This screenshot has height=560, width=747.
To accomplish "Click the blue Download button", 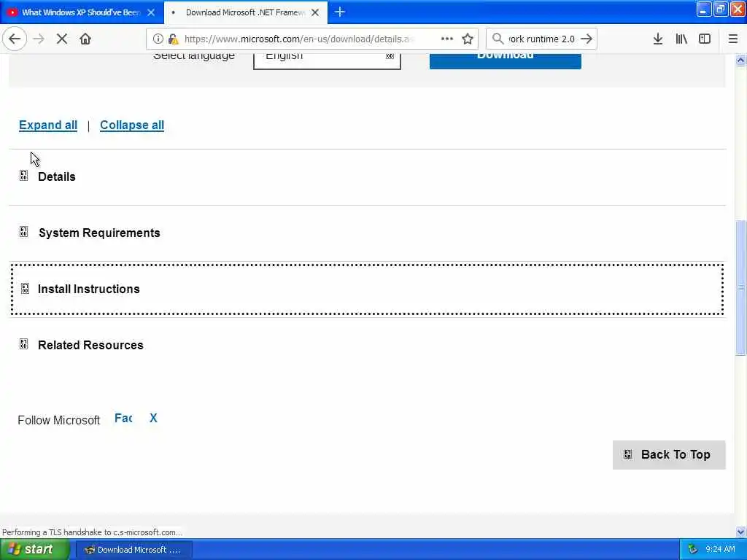I will [x=505, y=61].
